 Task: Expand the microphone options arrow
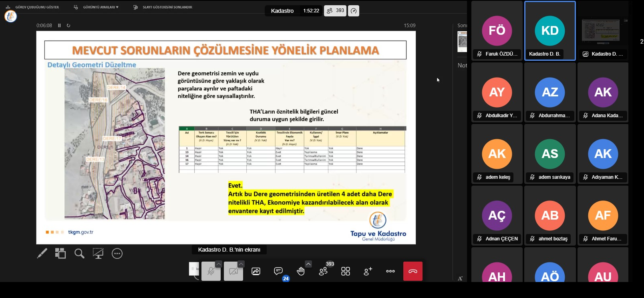tap(219, 264)
